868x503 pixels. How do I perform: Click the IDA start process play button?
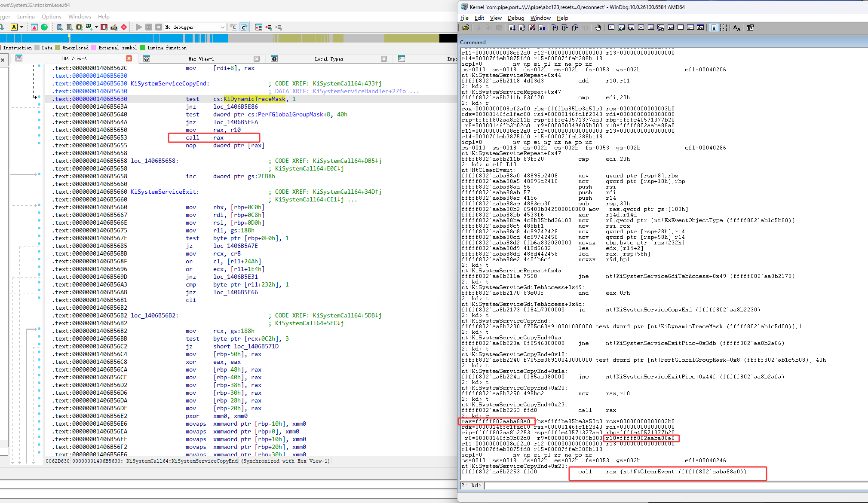[x=138, y=27]
